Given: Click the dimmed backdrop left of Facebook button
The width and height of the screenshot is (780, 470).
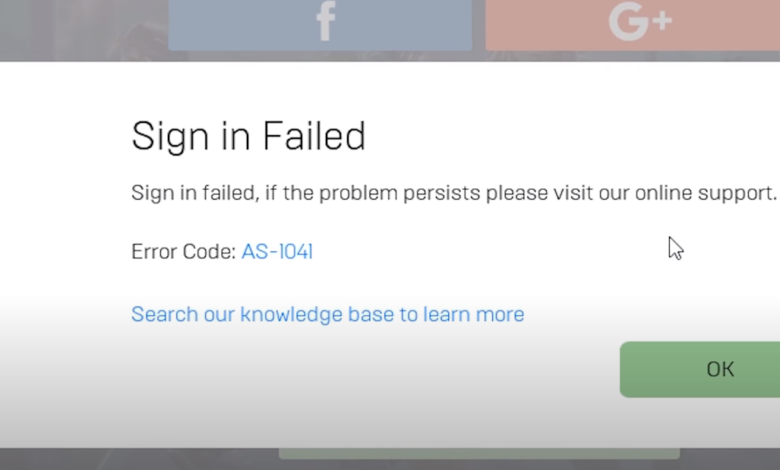Looking at the screenshot, I should coord(80,25).
